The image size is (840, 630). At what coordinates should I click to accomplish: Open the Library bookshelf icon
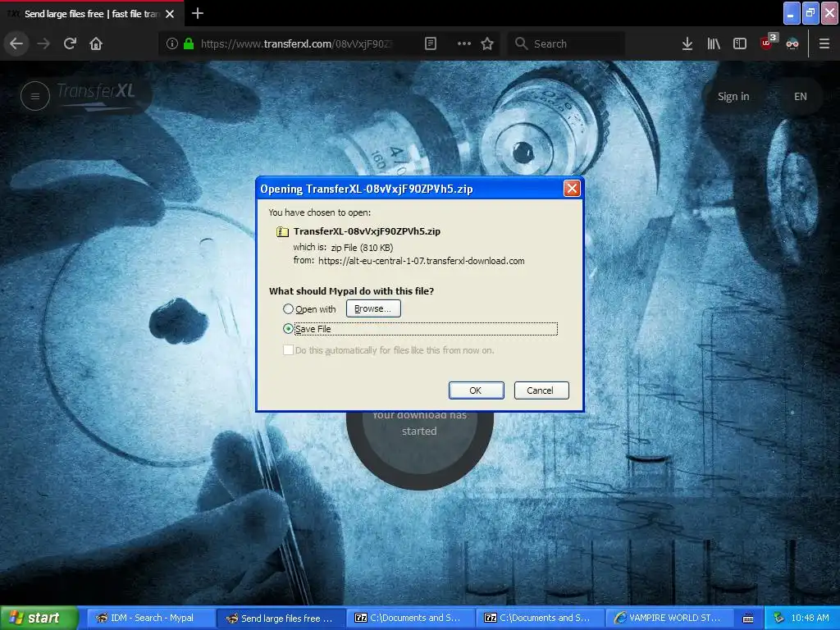(x=714, y=43)
